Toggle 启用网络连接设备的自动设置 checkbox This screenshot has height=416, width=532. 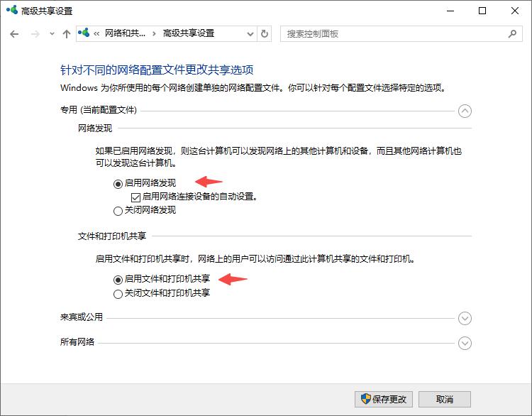135,197
